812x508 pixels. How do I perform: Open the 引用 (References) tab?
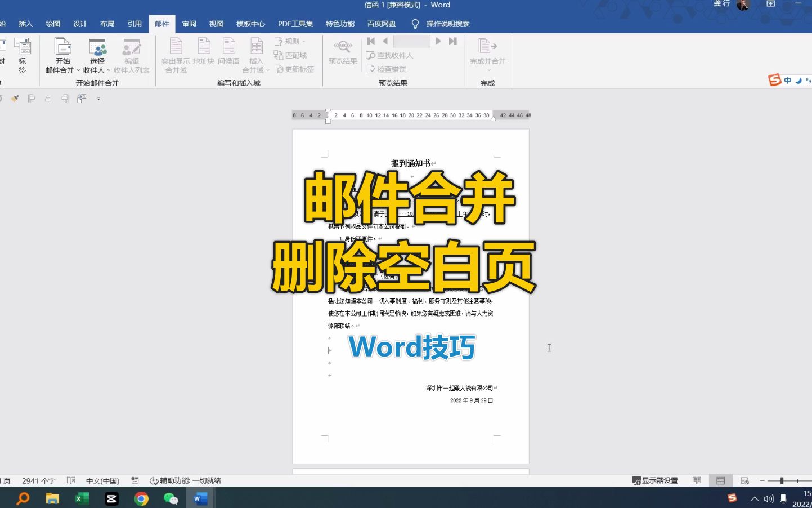pos(134,24)
